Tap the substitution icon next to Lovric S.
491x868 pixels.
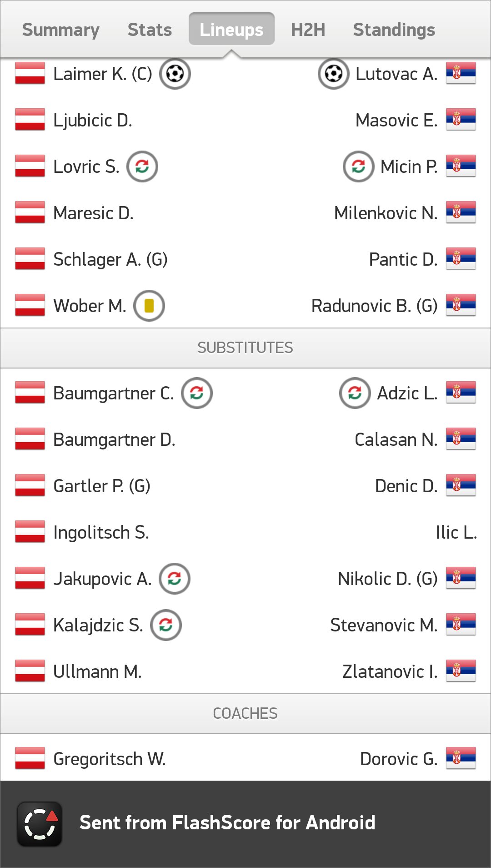(x=142, y=167)
